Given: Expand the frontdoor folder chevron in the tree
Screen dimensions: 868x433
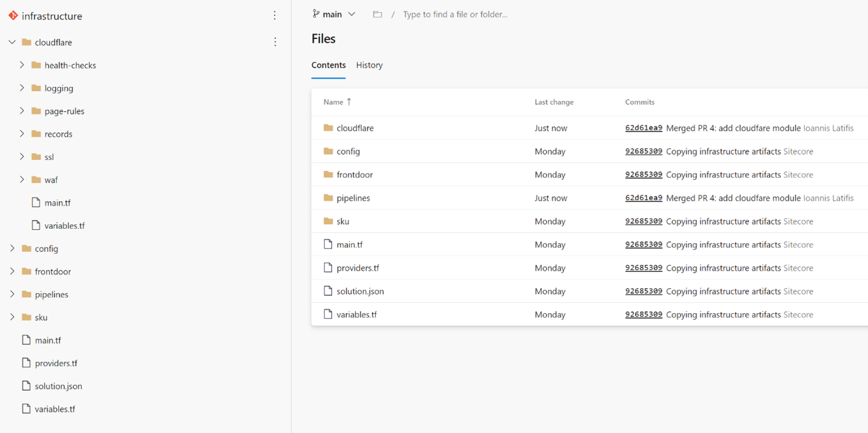Looking at the screenshot, I should pyautogui.click(x=12, y=271).
